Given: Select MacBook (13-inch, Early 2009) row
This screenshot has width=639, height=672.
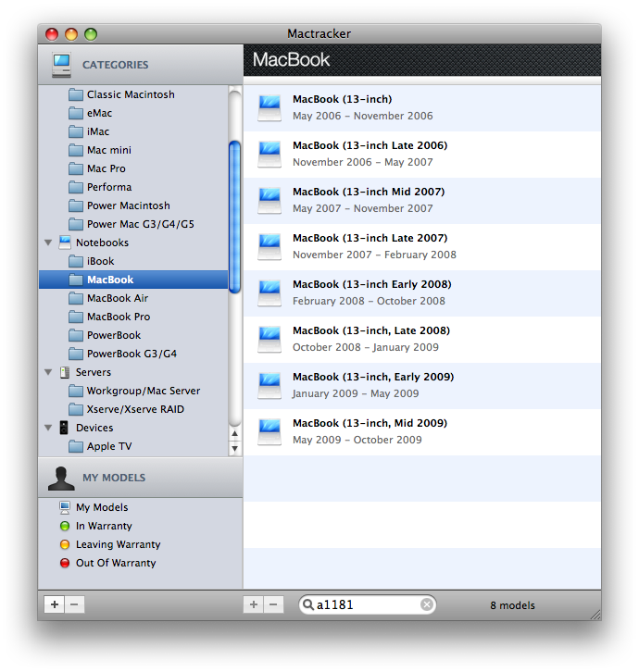Looking at the screenshot, I should point(422,386).
